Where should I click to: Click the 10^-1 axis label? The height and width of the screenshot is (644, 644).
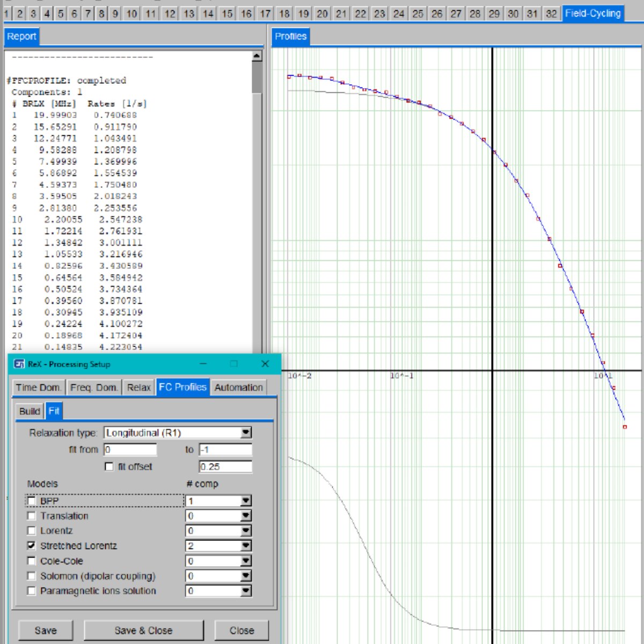click(x=402, y=376)
